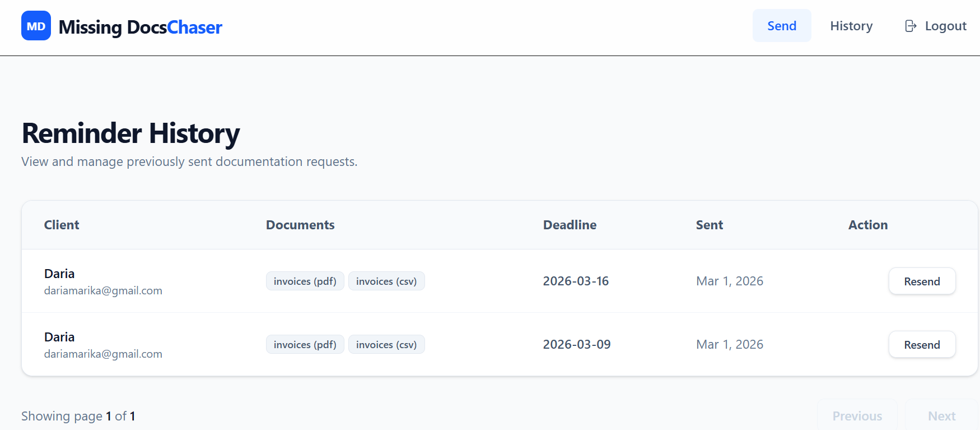Click invoices (csv) tag in second row

tap(386, 345)
